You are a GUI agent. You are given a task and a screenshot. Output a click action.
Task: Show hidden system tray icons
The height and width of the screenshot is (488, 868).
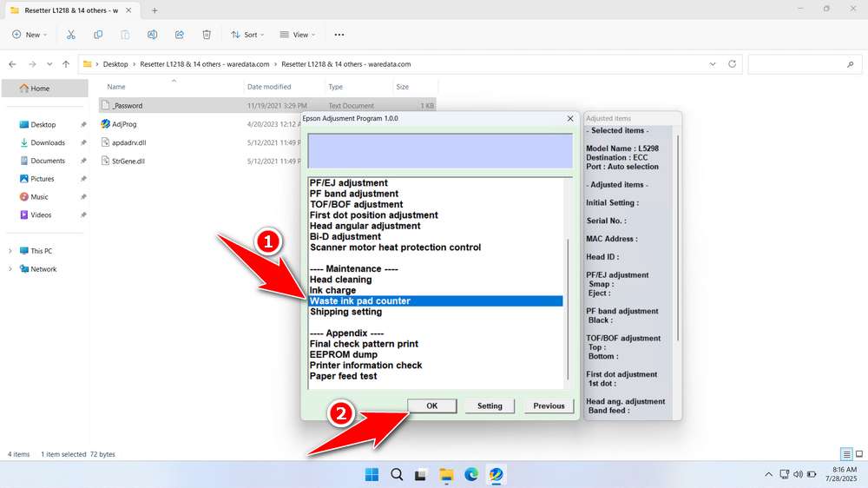click(x=768, y=474)
